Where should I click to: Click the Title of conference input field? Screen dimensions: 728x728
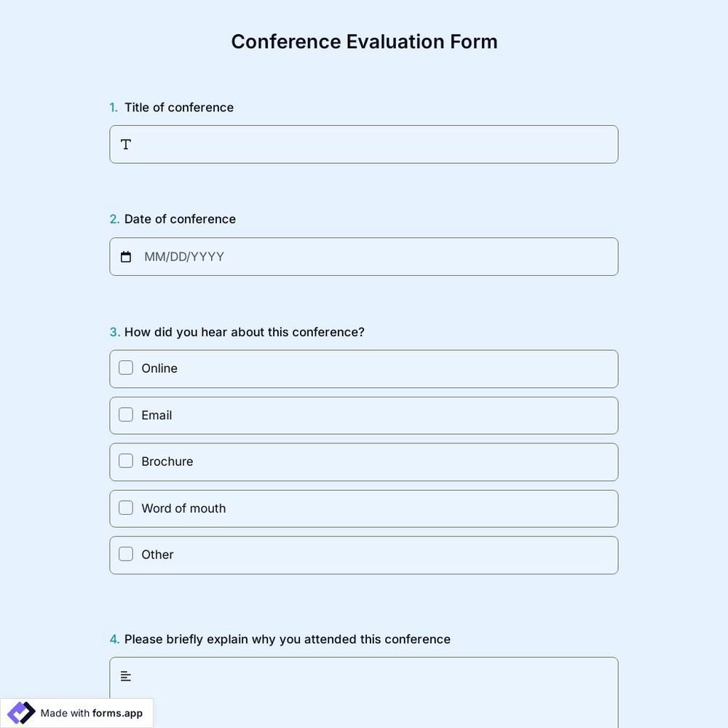click(364, 144)
